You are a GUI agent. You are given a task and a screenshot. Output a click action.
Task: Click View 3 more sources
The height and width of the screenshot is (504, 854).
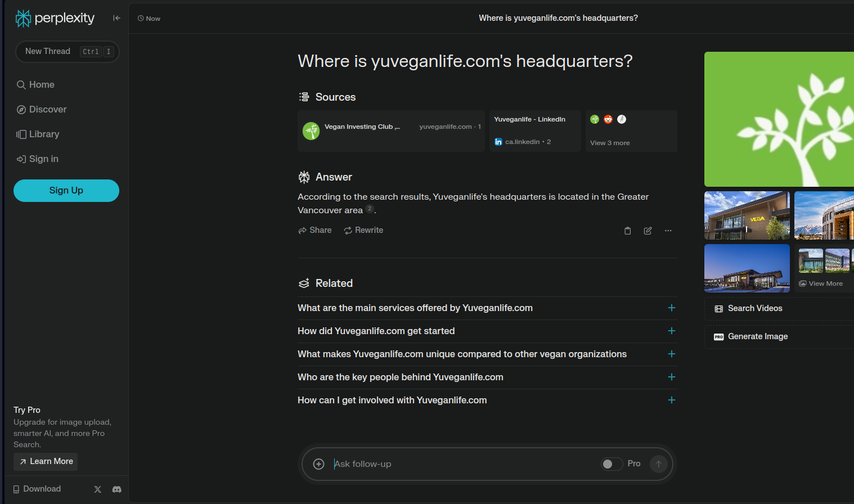click(631, 131)
